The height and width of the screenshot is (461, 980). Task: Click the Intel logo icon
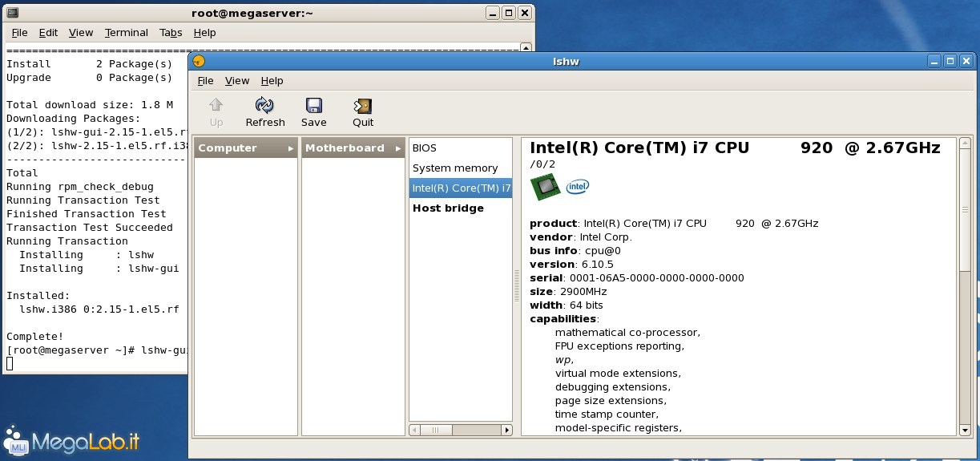578,187
